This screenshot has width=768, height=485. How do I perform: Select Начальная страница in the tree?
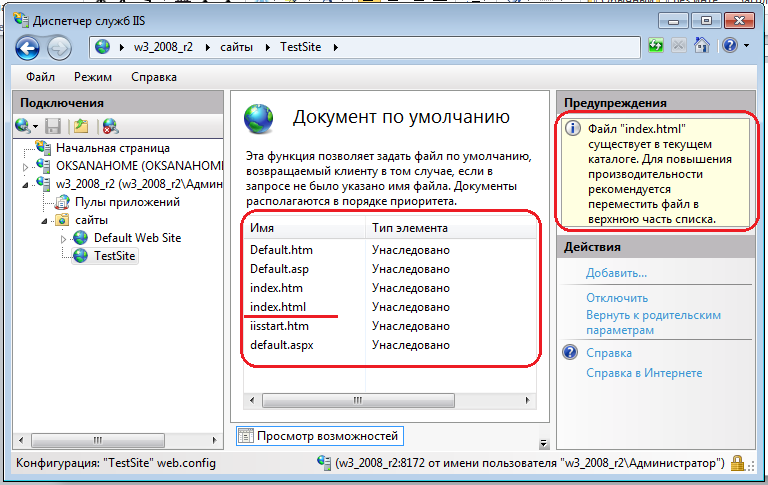(113, 147)
